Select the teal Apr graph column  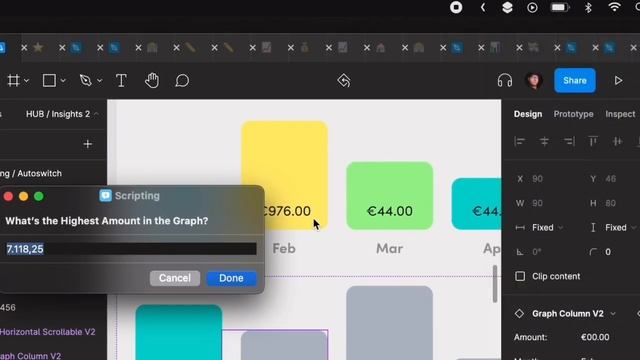476,204
